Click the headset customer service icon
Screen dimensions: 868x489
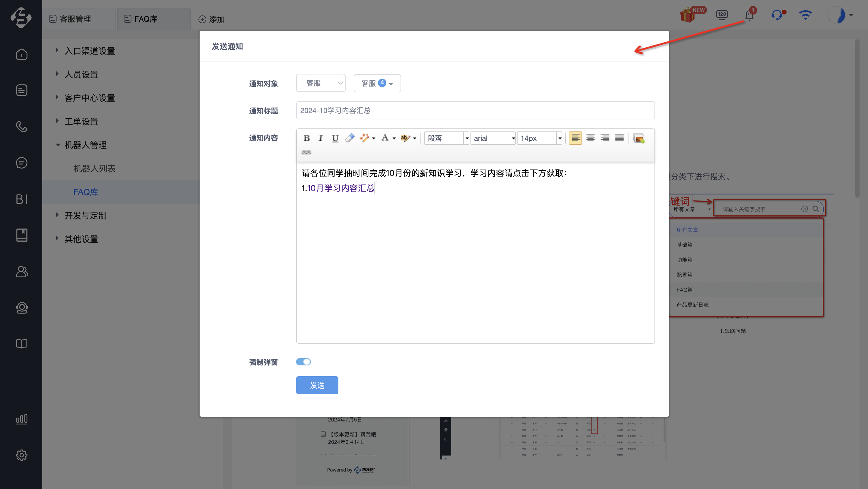click(x=777, y=15)
